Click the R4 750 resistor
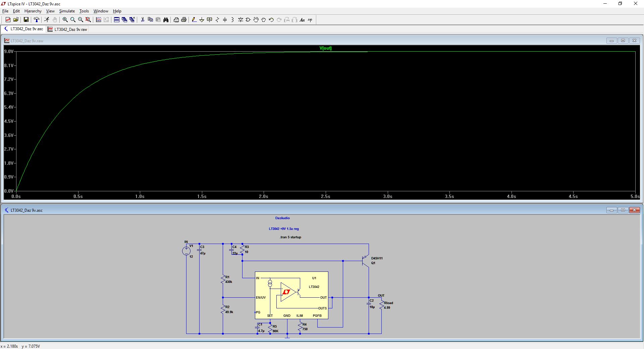This screenshot has height=349, width=644. point(301,327)
